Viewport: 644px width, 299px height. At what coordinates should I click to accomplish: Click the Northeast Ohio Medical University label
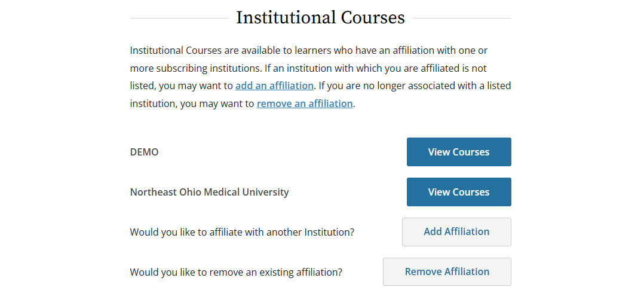point(209,192)
